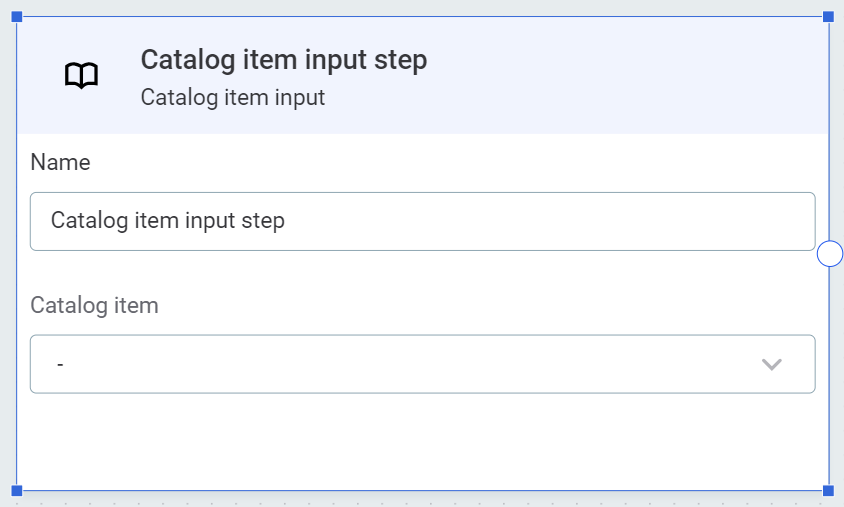Click the bottom-right blue resize handle

point(828,490)
